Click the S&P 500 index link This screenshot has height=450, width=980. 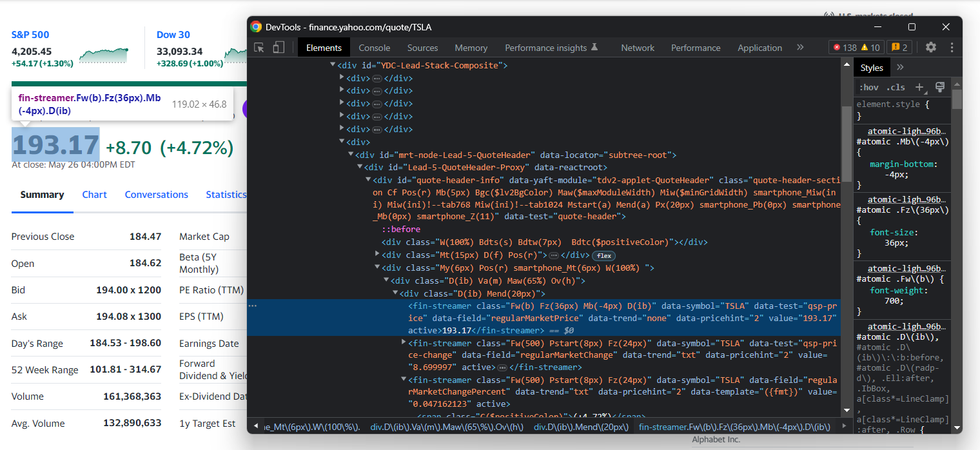(x=30, y=35)
